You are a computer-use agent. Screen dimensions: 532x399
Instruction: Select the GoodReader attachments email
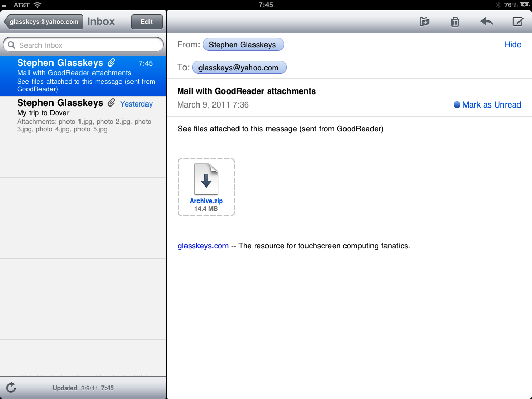[x=83, y=75]
